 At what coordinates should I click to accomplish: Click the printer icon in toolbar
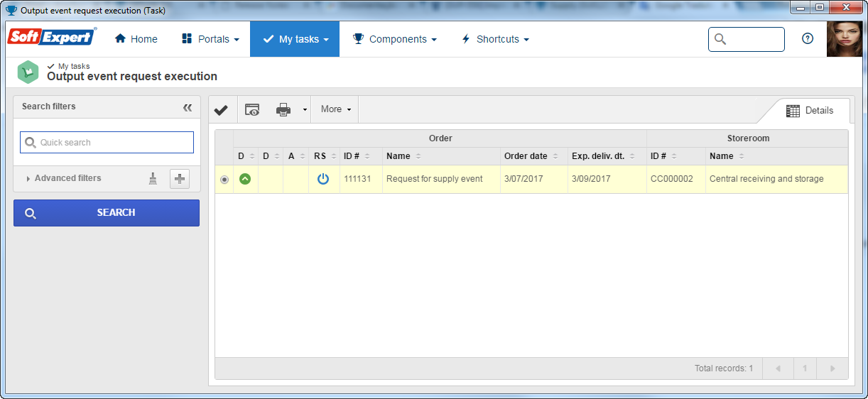point(283,109)
